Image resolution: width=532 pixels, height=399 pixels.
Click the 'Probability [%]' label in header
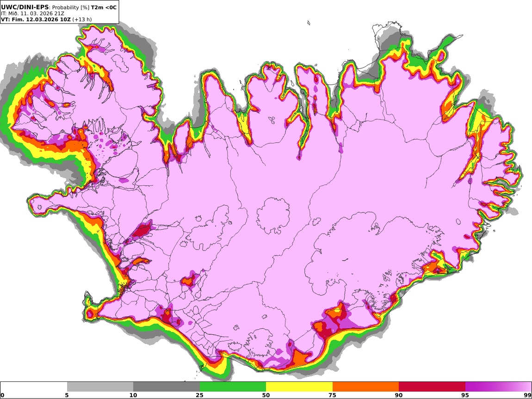tap(71, 7)
